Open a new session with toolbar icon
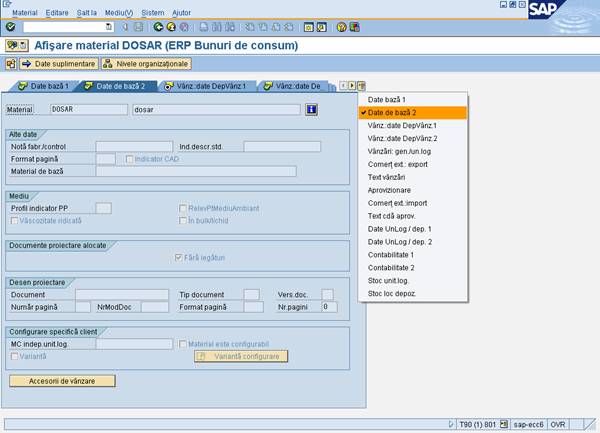The width and height of the screenshot is (600, 433). tap(308, 27)
